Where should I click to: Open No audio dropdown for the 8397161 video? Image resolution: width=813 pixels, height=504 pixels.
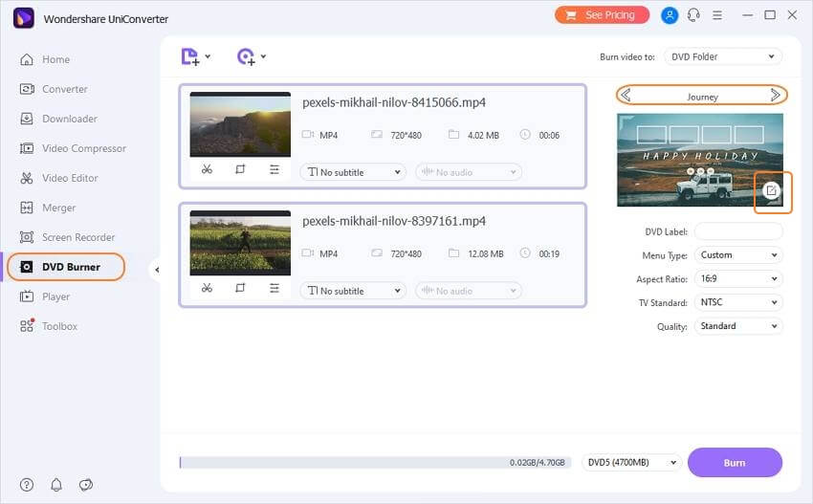coord(469,291)
